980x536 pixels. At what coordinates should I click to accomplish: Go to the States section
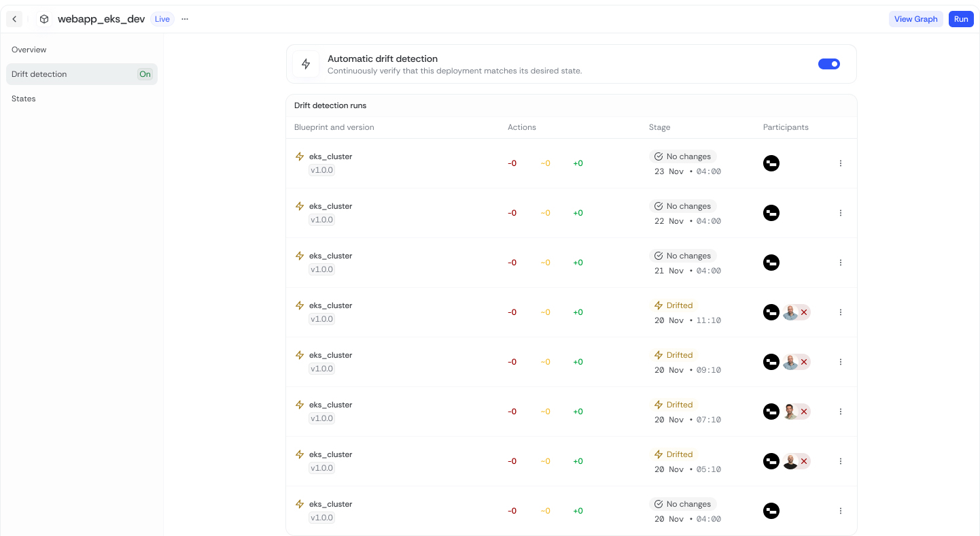24,99
